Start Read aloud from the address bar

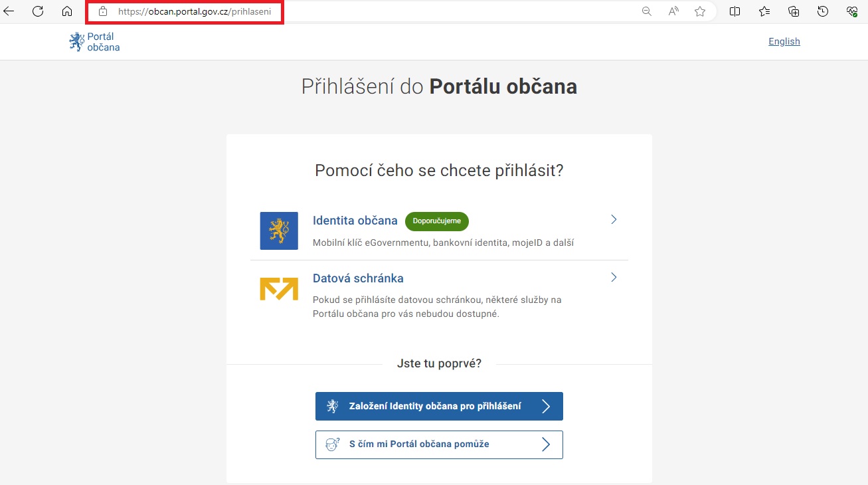(673, 11)
